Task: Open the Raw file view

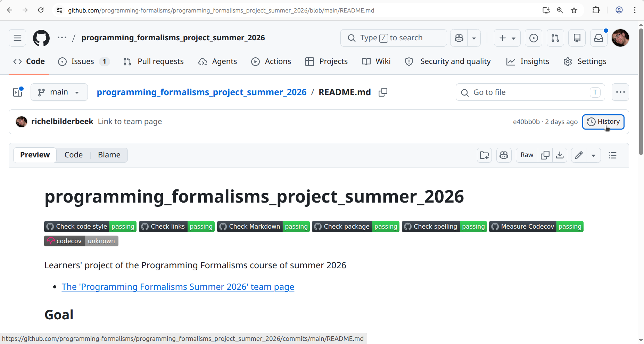Action: (x=527, y=155)
